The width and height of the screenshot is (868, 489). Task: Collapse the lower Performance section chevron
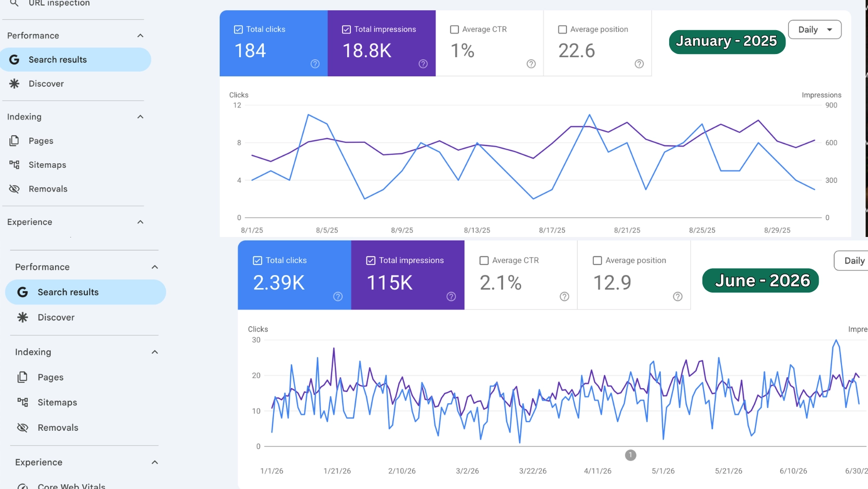[x=155, y=267]
